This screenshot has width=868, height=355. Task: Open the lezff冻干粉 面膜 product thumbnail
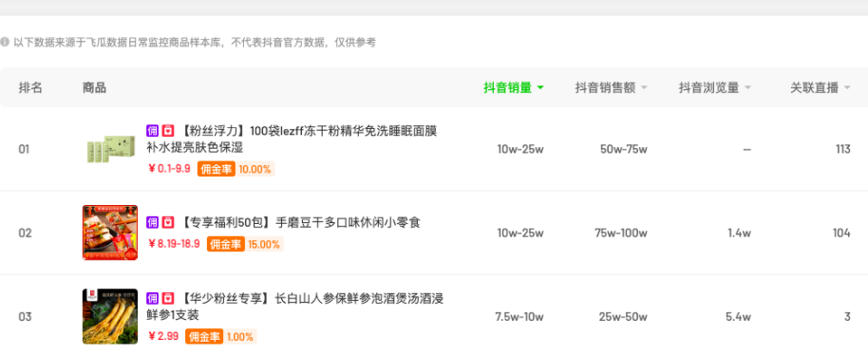tap(110, 149)
